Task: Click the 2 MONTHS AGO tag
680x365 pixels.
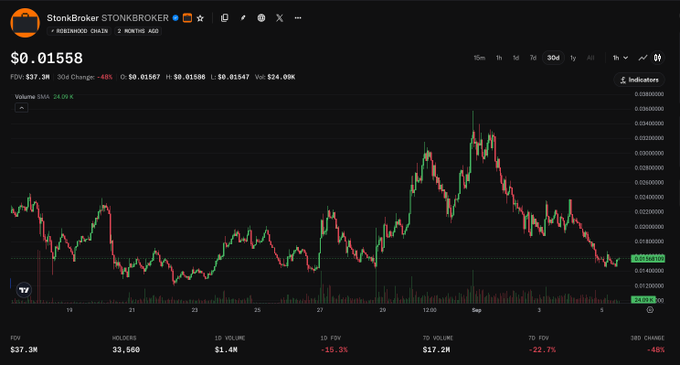Action: 138,31
